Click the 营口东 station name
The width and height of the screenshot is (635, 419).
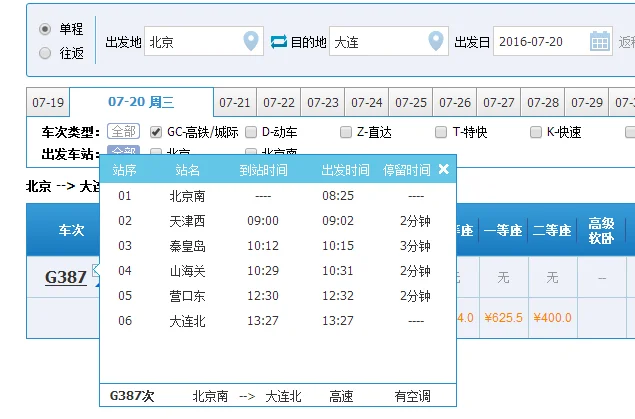[187, 296]
